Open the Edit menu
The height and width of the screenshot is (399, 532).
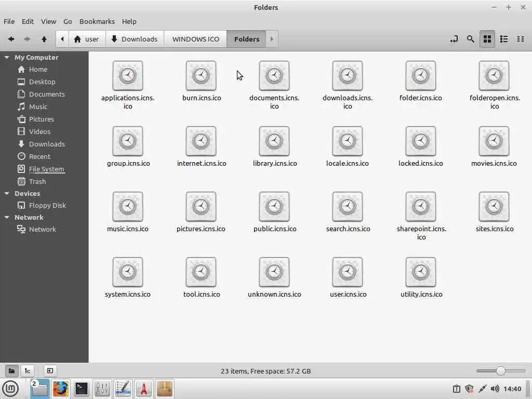28,21
